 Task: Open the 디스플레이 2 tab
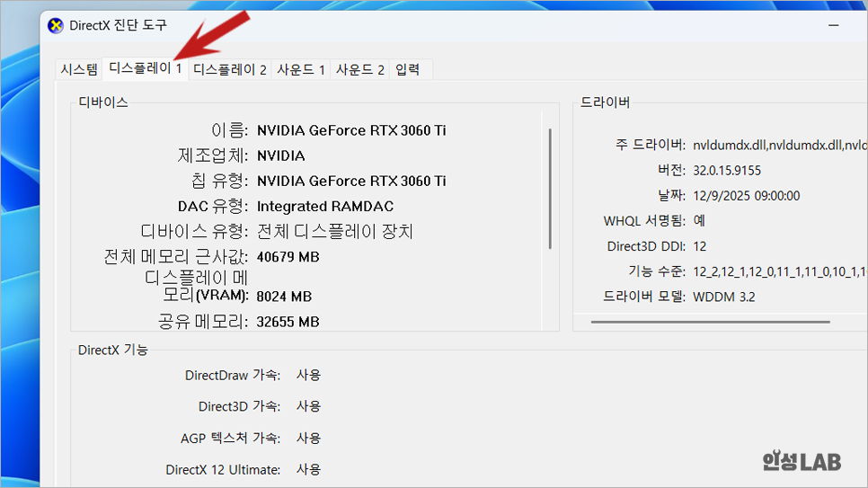click(230, 70)
